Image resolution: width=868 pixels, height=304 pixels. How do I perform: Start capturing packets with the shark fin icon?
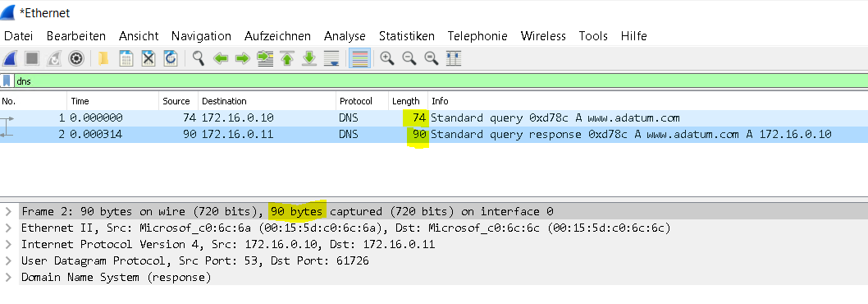click(x=10, y=58)
